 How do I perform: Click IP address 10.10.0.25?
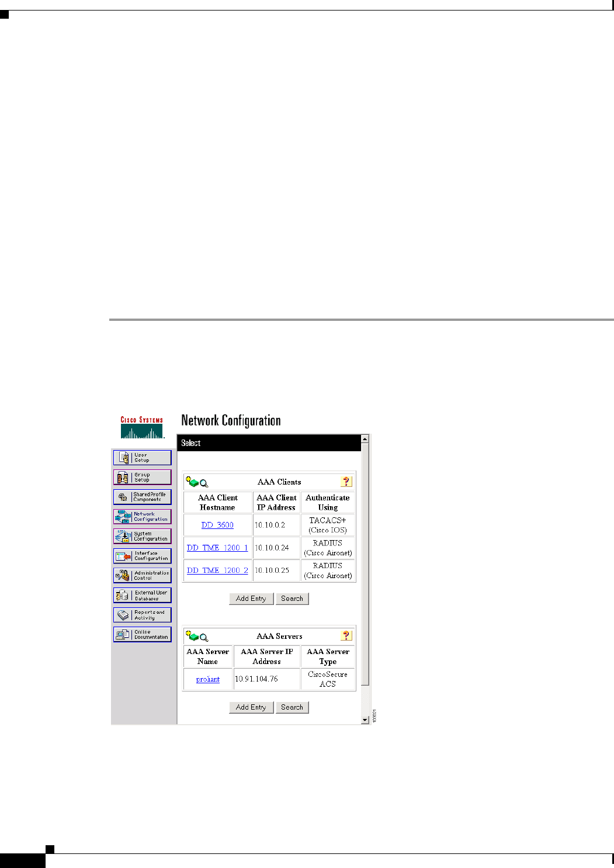pos(272,570)
